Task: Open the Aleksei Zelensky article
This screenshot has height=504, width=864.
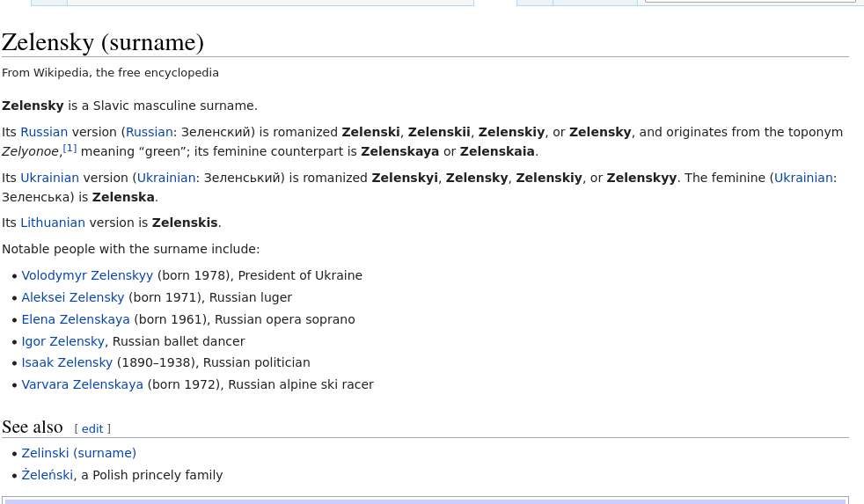Action: point(73,297)
